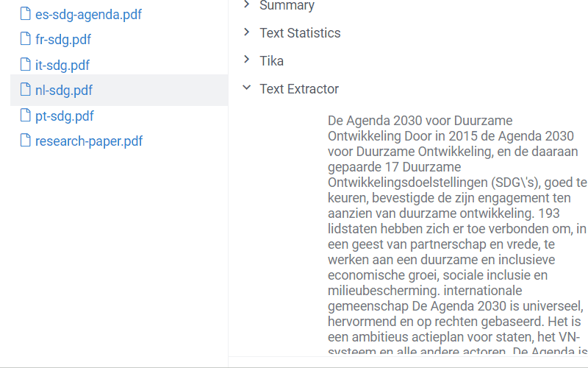Click inside the extracted Dutch text paragraph
Image resolution: width=588 pixels, height=368 pixels.
[x=456, y=228]
